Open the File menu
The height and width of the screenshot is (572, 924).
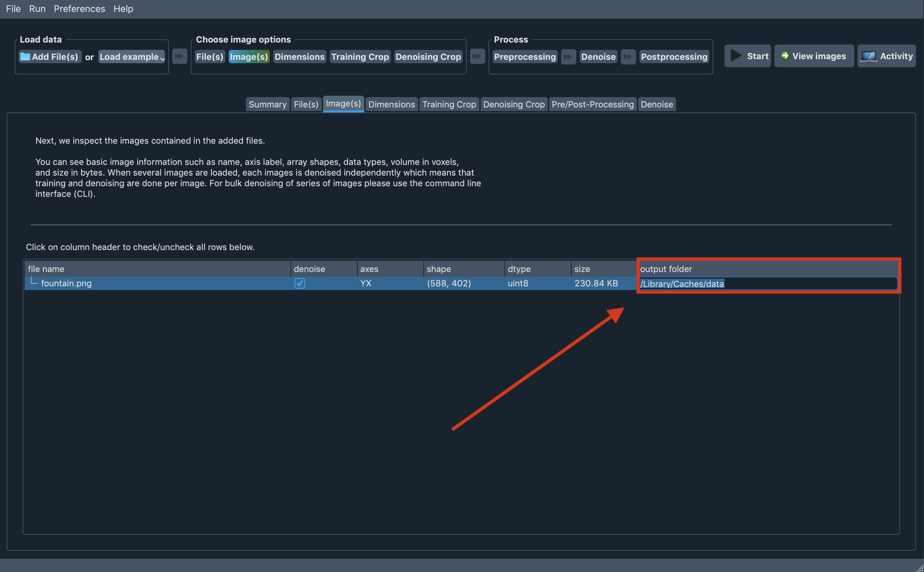13,8
